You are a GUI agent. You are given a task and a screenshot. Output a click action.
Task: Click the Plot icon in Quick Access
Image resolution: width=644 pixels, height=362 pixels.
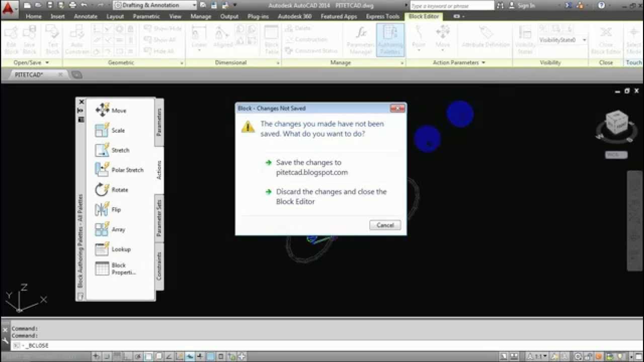point(72,5)
